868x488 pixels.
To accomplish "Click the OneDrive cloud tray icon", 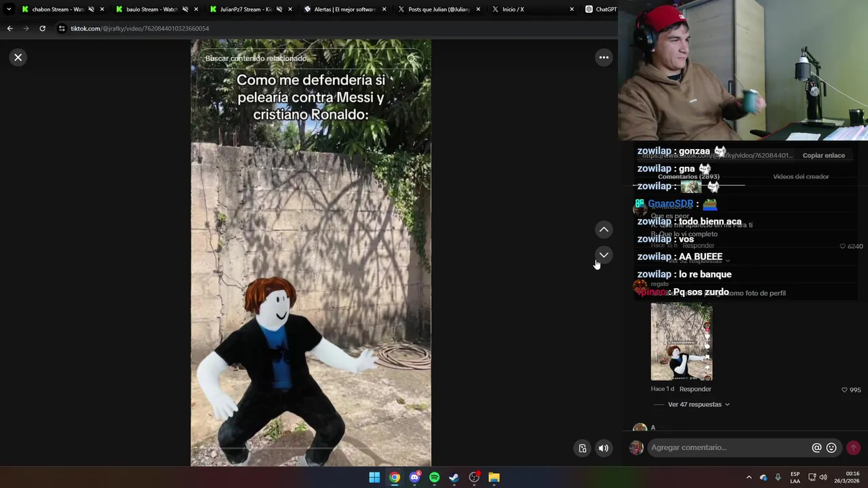I will (764, 478).
